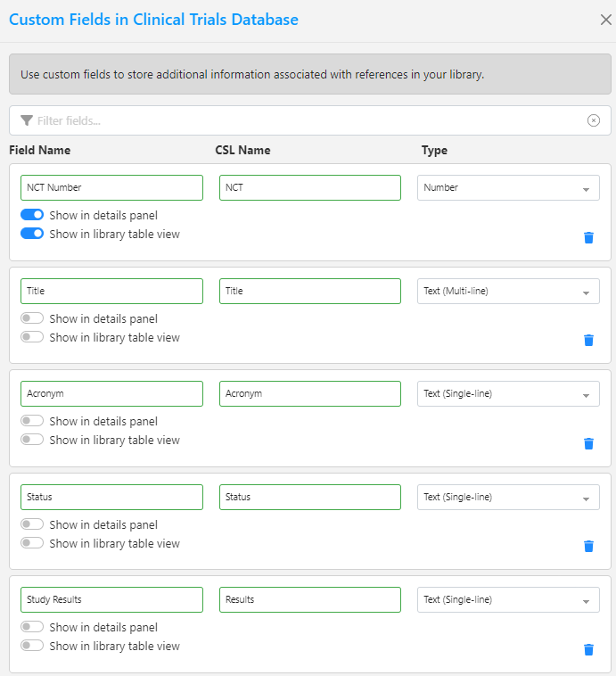The height and width of the screenshot is (676, 616).
Task: Delete the NCT Number custom field
Action: [x=588, y=237]
